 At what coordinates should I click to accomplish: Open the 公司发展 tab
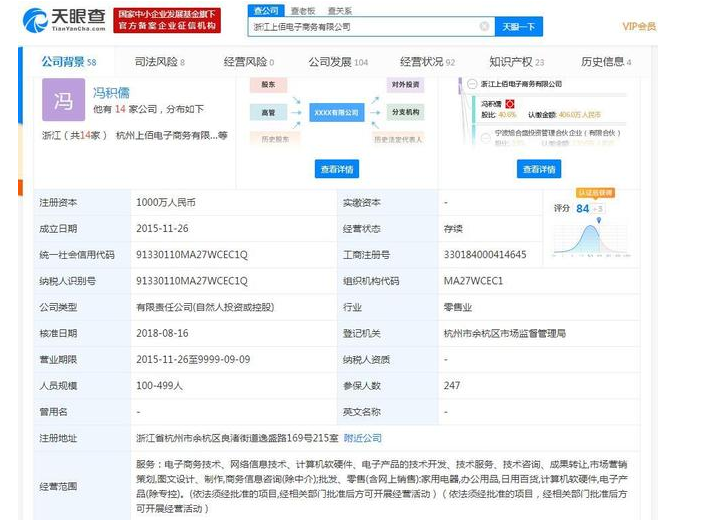pos(338,62)
